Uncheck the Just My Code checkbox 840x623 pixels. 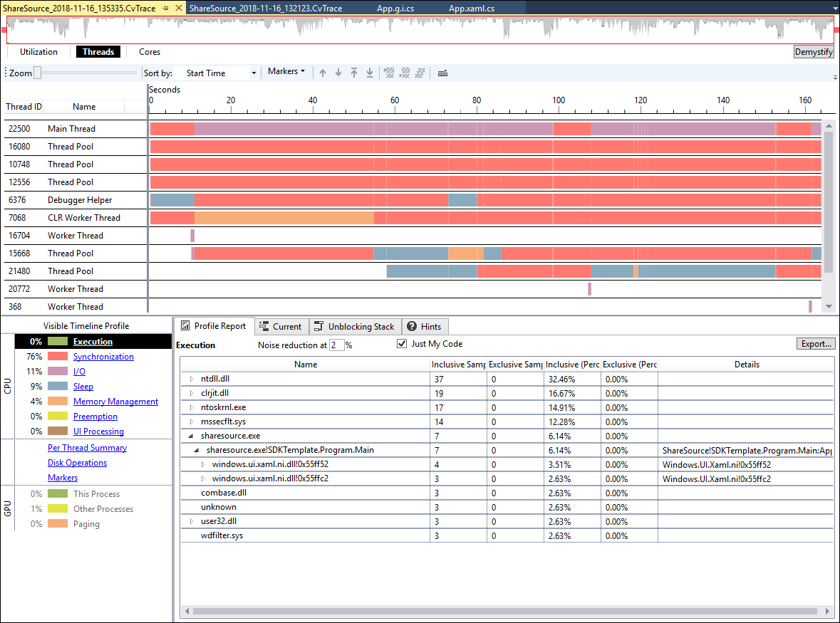click(403, 343)
